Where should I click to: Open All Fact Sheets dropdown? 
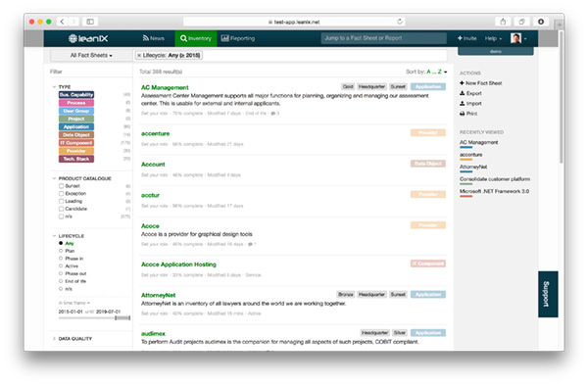[91, 56]
